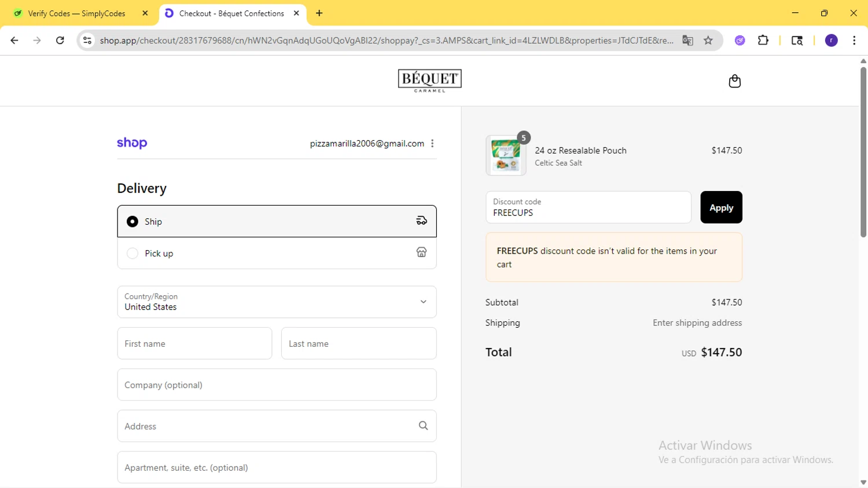Viewport: 868px width, 488px height.
Task: Open the Chrome profile avatar
Action: (x=831, y=41)
